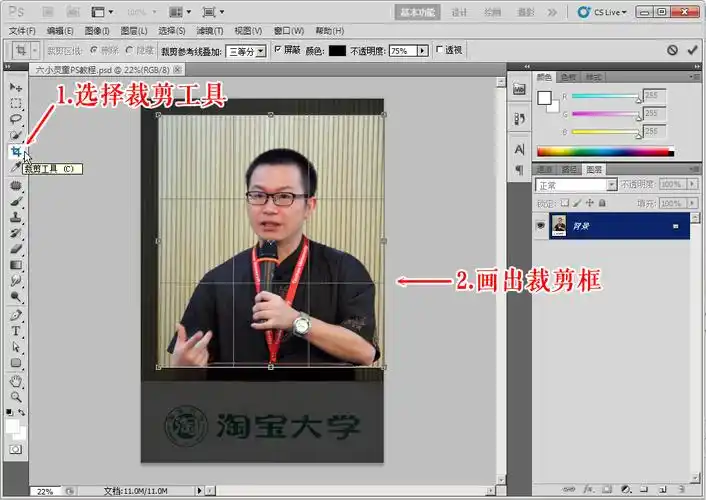Image resolution: width=706 pixels, height=500 pixels.
Task: Select the Clone Stamp tool
Action: [x=16, y=217]
